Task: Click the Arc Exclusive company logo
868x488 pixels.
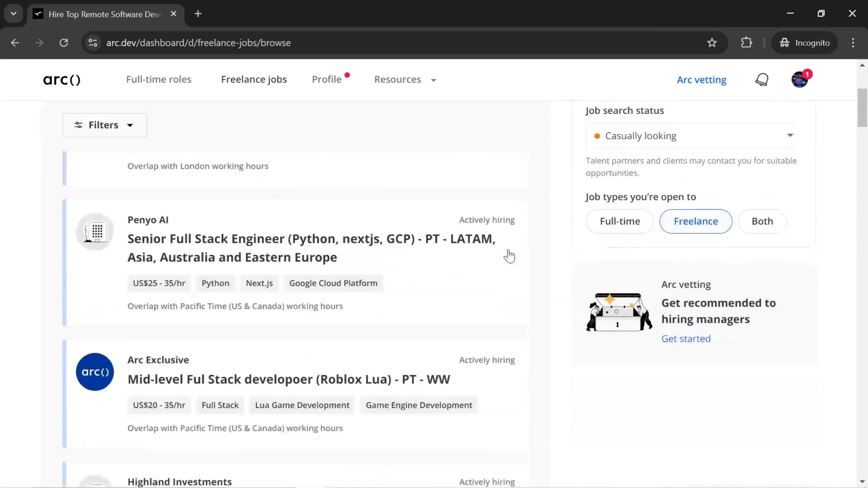Action: (x=95, y=372)
